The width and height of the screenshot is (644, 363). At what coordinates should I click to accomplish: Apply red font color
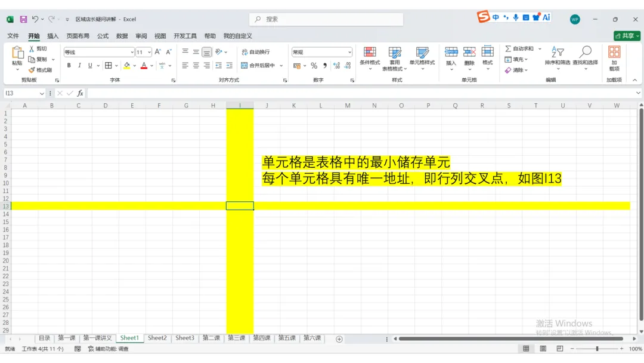click(x=144, y=65)
